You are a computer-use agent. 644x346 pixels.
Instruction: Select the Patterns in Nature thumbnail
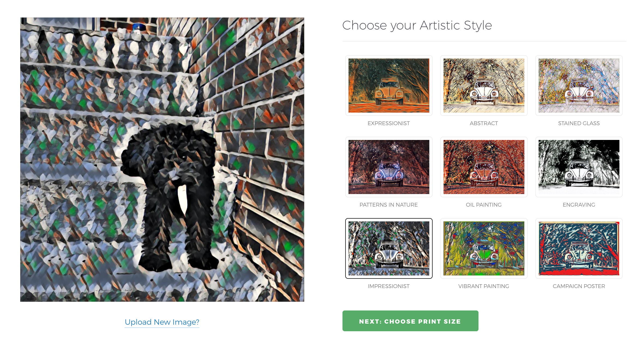(x=389, y=167)
